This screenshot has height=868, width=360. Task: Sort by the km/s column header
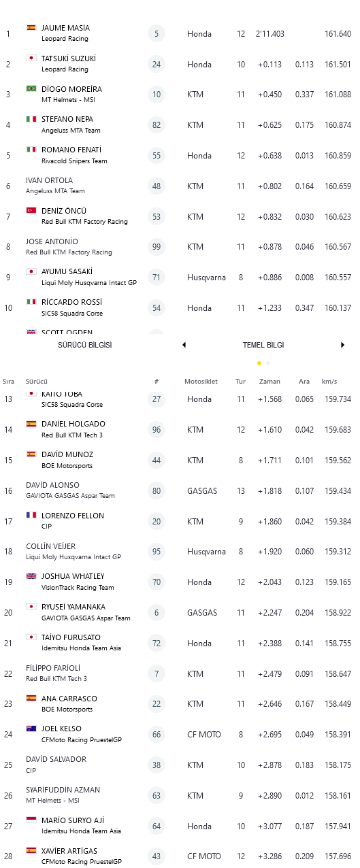click(x=329, y=382)
